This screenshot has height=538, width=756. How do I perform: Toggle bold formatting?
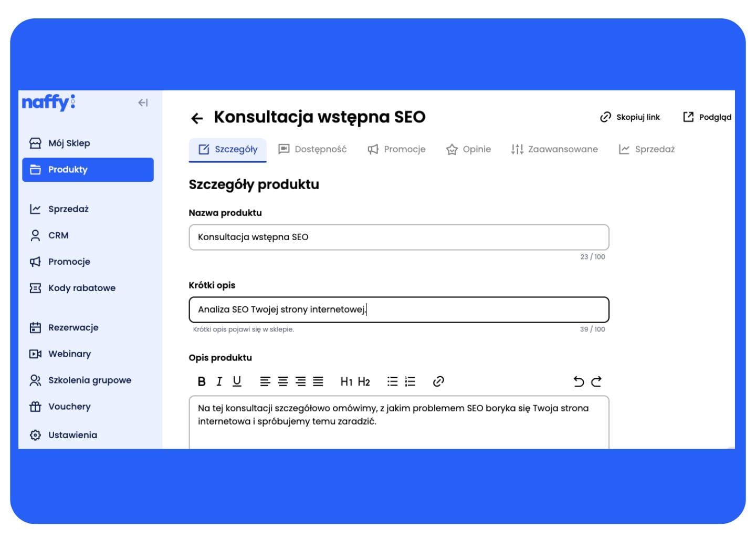202,381
